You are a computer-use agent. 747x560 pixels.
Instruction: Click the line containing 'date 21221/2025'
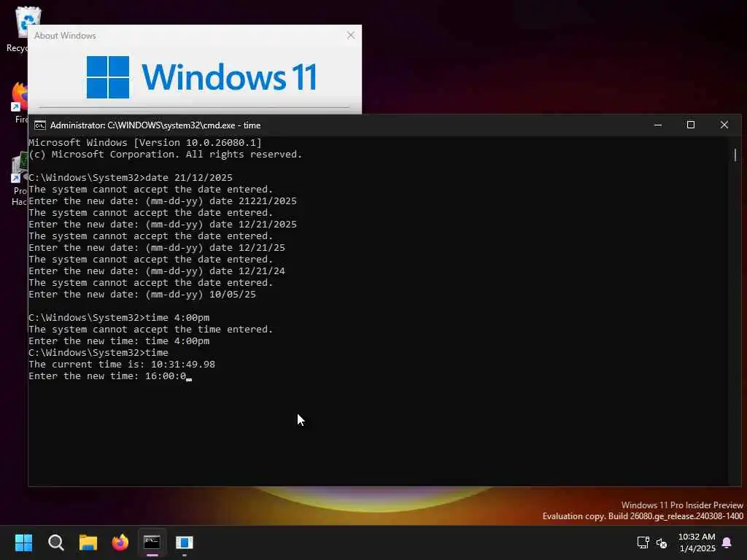pos(163,201)
